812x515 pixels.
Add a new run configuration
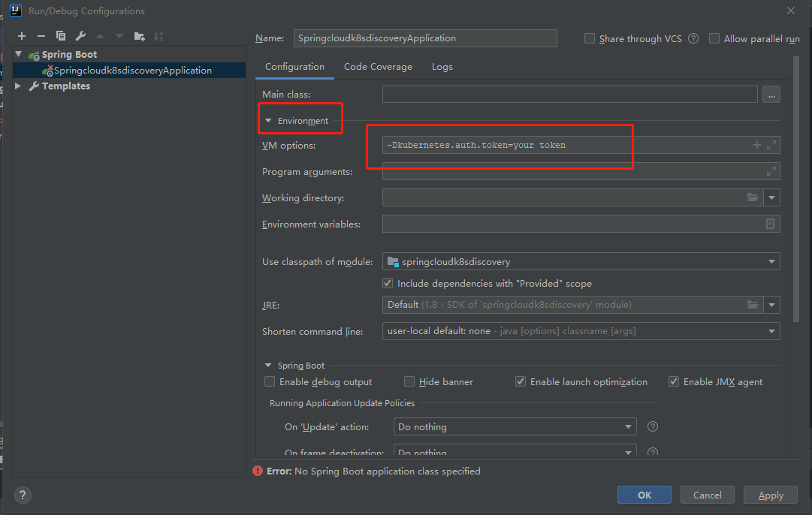[22, 36]
